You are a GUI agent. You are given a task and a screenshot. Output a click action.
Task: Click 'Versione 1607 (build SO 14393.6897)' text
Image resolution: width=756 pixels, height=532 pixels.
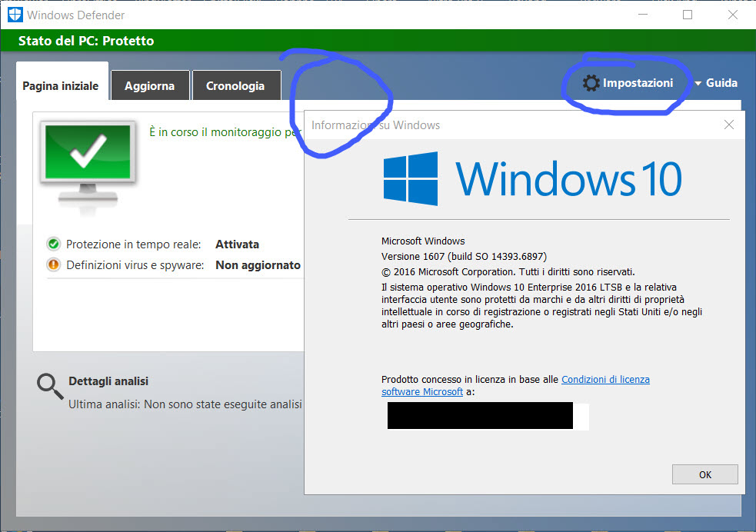pos(464,256)
